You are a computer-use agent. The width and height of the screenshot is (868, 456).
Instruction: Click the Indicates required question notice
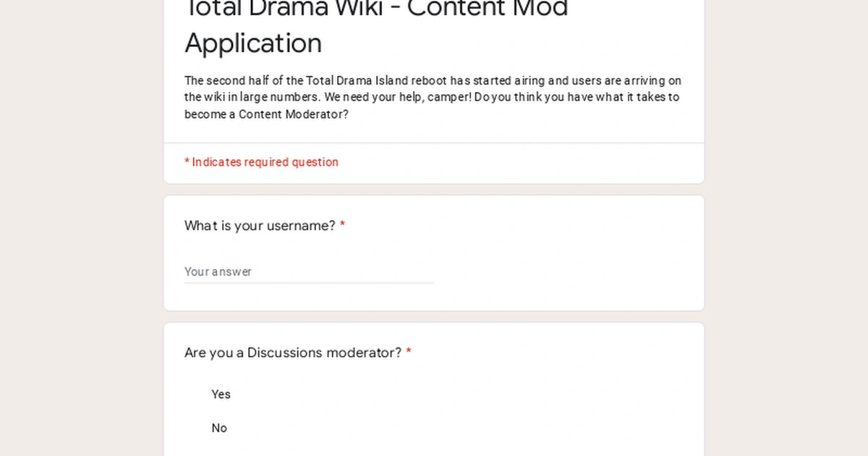tap(262, 162)
